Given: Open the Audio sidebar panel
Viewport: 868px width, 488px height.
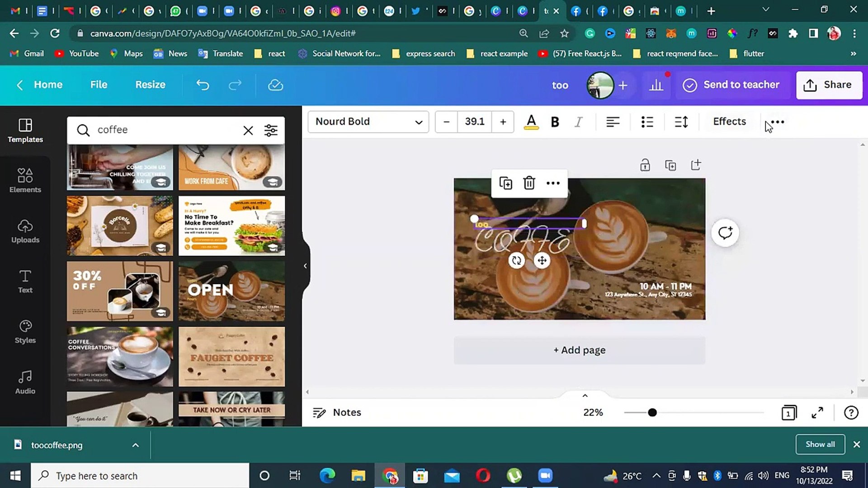Looking at the screenshot, I should point(25,382).
